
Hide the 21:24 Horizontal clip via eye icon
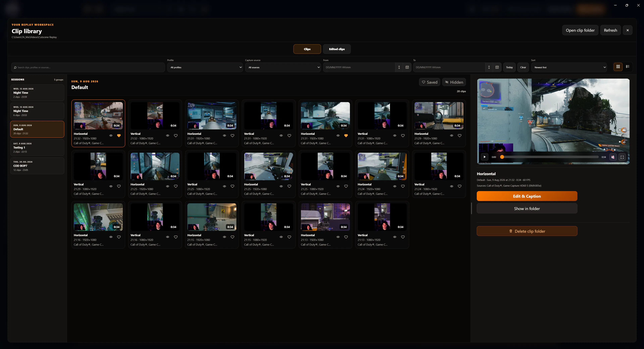coord(395,186)
